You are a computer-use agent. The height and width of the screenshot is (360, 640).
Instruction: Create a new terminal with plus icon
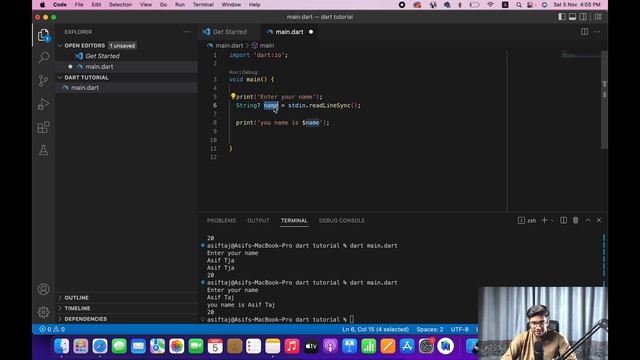tap(544, 220)
